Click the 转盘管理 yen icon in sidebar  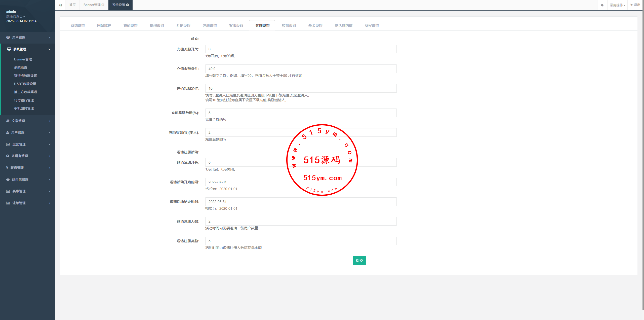(7, 168)
